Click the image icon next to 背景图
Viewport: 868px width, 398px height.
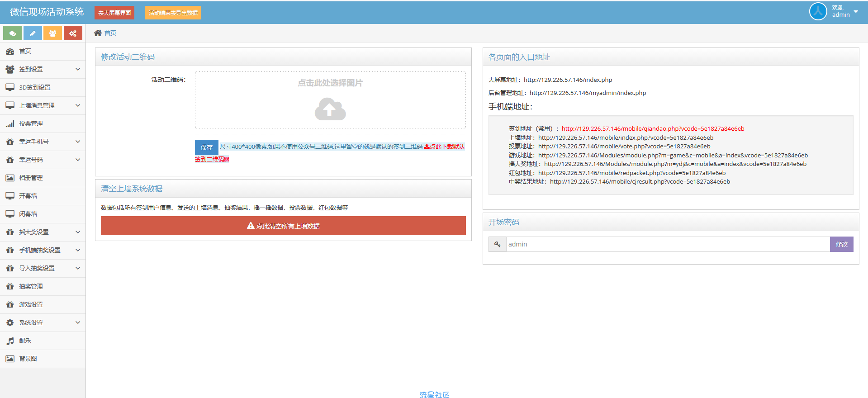(x=10, y=359)
